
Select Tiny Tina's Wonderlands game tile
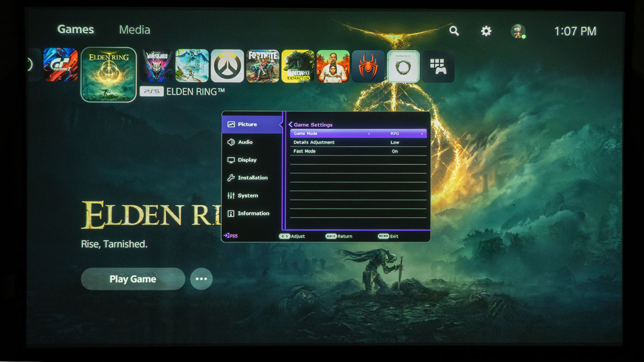tap(157, 66)
